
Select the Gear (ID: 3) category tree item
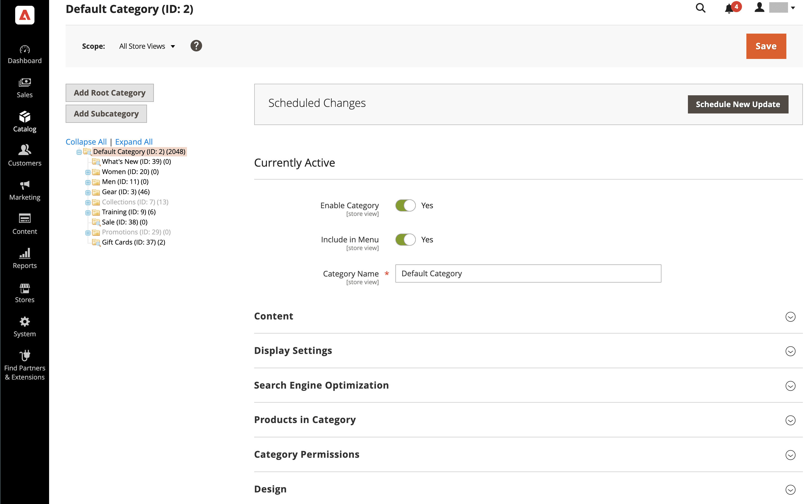125,192
